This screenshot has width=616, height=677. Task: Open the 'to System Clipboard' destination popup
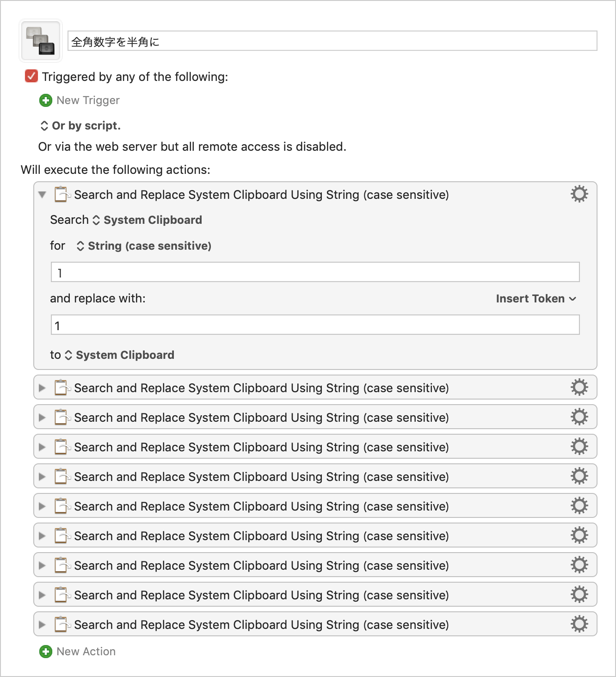coord(119,355)
